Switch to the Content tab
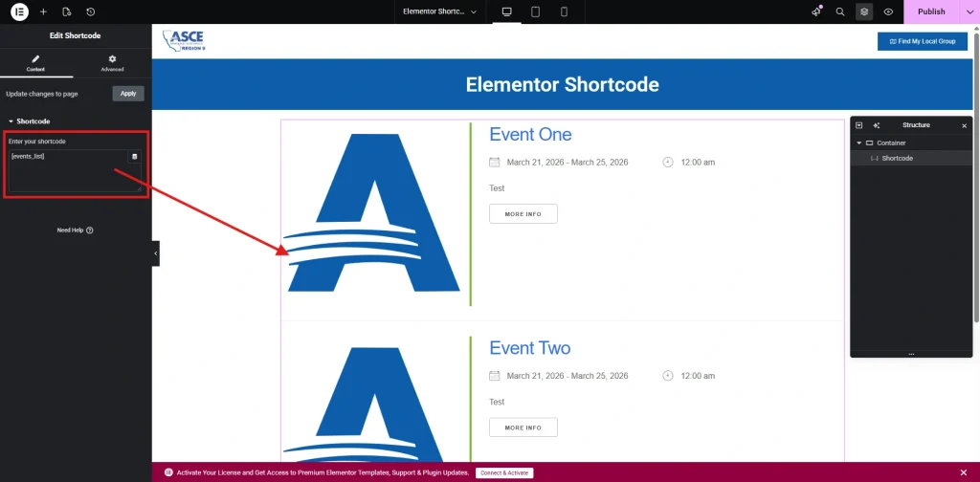 [x=35, y=63]
